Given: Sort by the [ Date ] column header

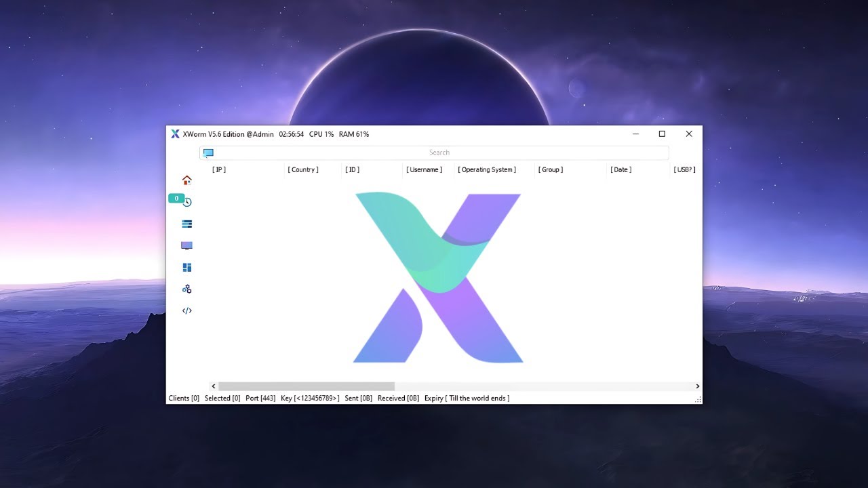Looking at the screenshot, I should 620,169.
